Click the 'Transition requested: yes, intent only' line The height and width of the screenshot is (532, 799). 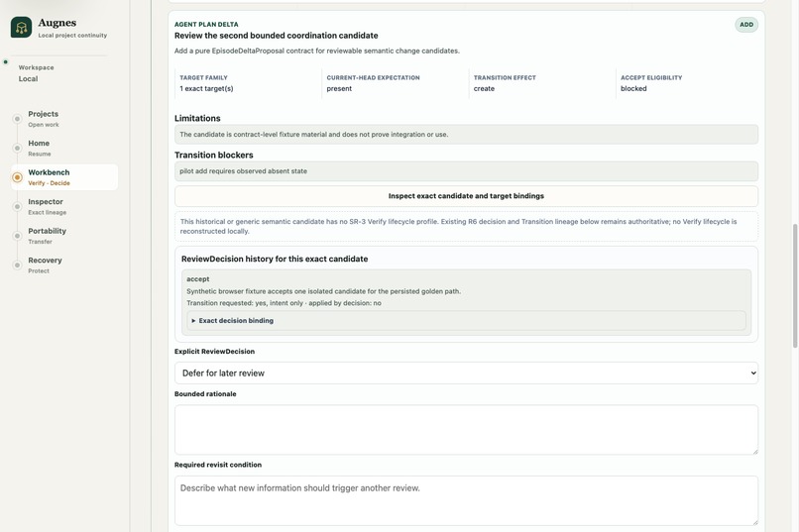click(284, 303)
